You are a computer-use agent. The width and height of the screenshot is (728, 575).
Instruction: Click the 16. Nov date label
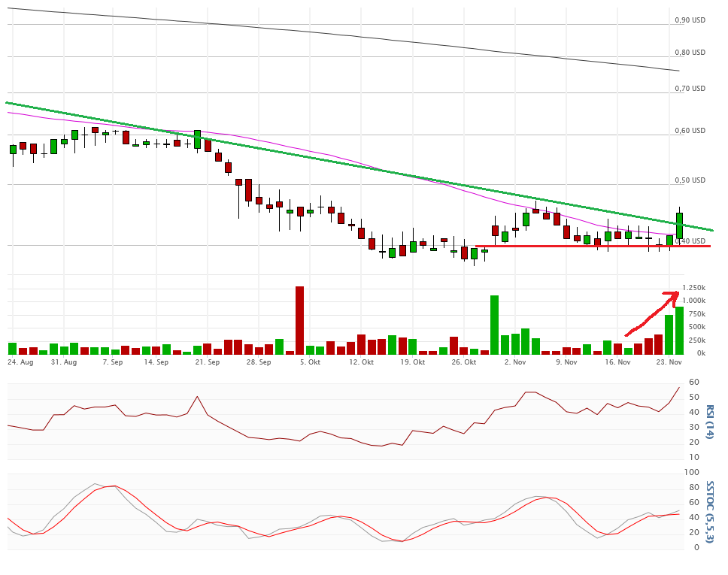coord(618,362)
